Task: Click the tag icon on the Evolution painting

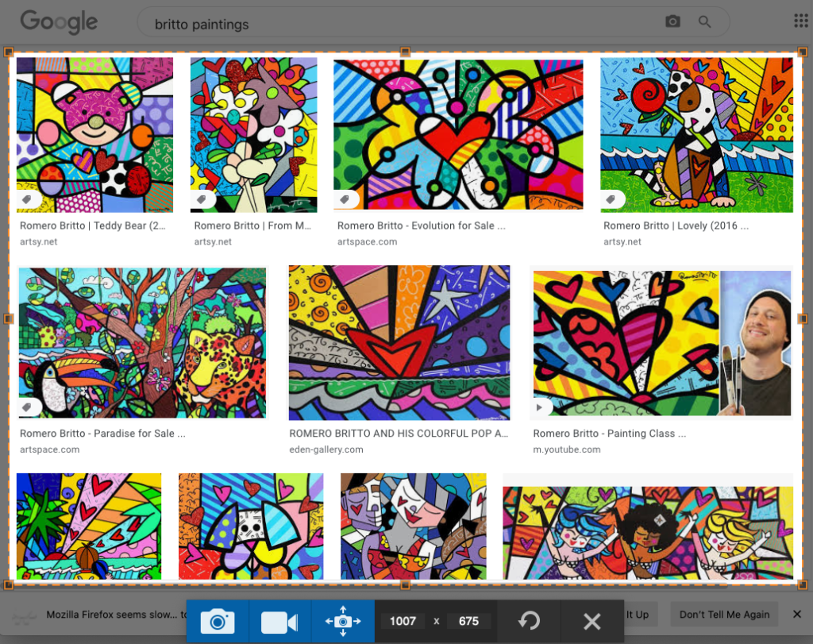Action: tap(345, 199)
